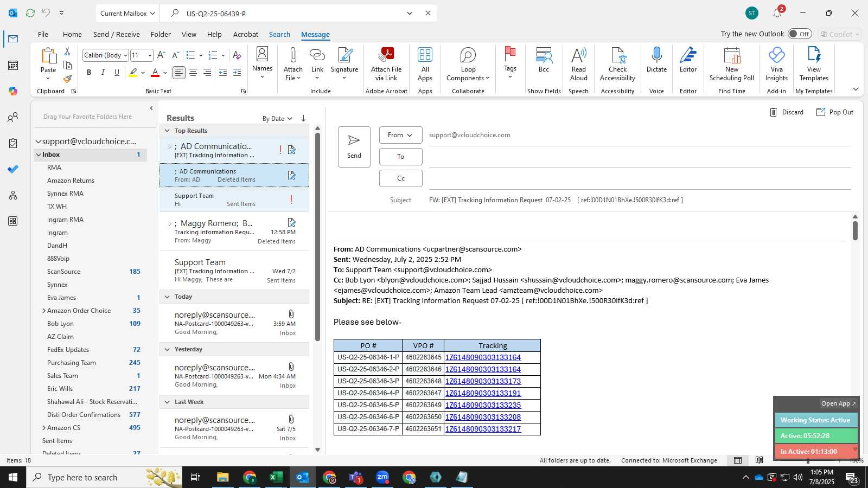Toggle underline formatting
The width and height of the screenshot is (868, 488).
pyautogui.click(x=117, y=73)
